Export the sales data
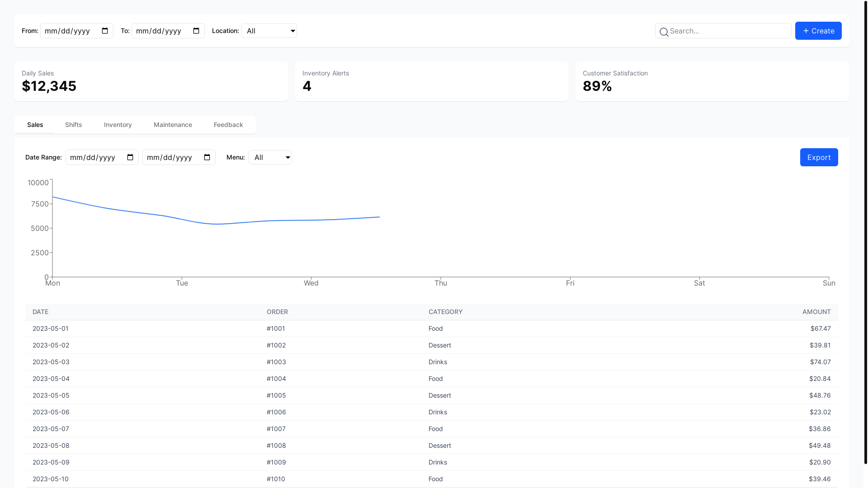This screenshot has width=868, height=488. [x=819, y=157]
